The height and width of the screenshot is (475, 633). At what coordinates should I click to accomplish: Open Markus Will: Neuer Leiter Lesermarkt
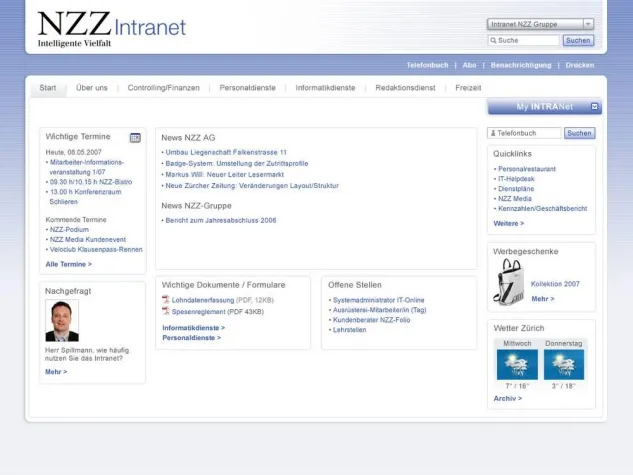point(224,174)
